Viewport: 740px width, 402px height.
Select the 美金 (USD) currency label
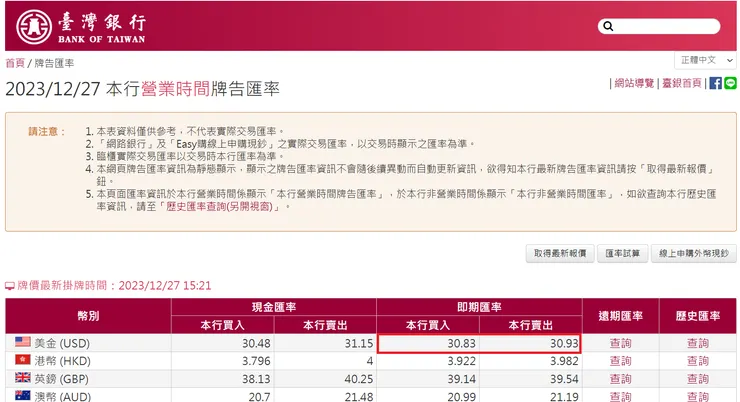point(62,343)
